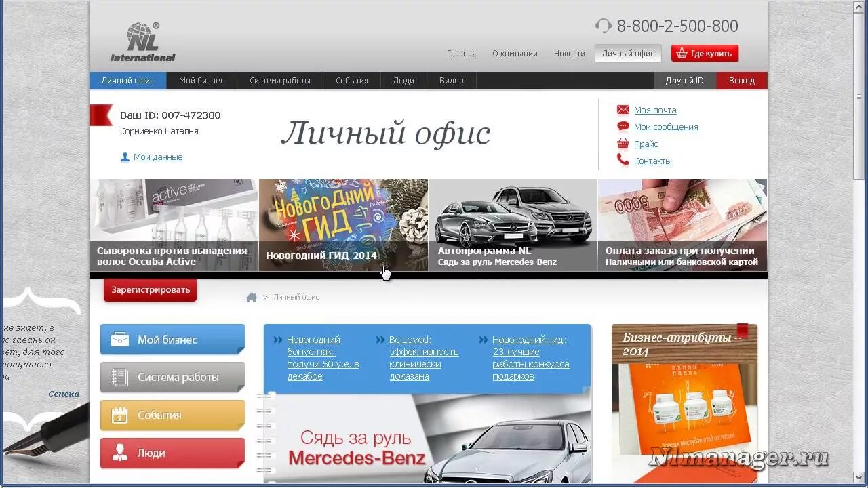Image resolution: width=868 pixels, height=488 pixels.
Task: Click Другой ID button
Action: [685, 81]
